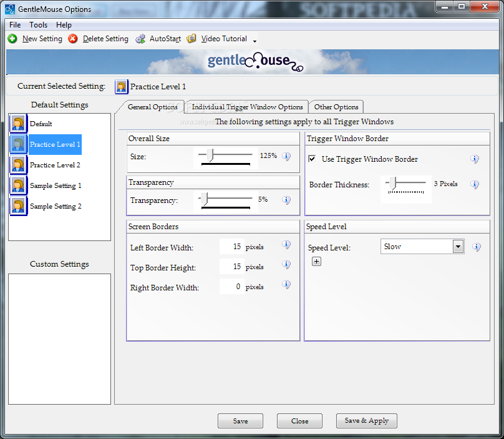Screen dimensions: 504x439
Task: Open the toolbar overflow dropdown arrow
Action: [254, 41]
